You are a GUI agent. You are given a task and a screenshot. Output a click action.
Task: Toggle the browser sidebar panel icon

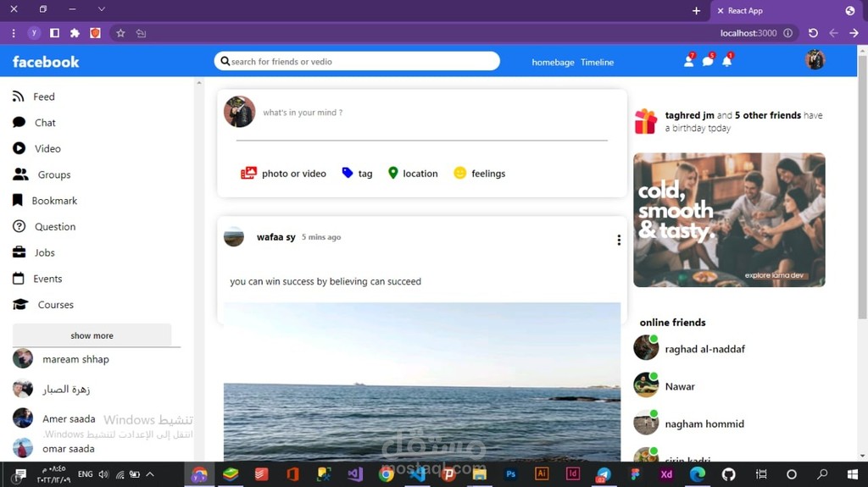pyautogui.click(x=54, y=33)
